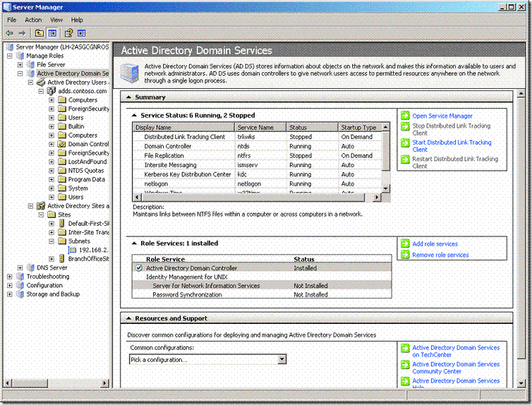Select the Password Synchronization role service row
The image size is (532, 405).
tap(262, 294)
